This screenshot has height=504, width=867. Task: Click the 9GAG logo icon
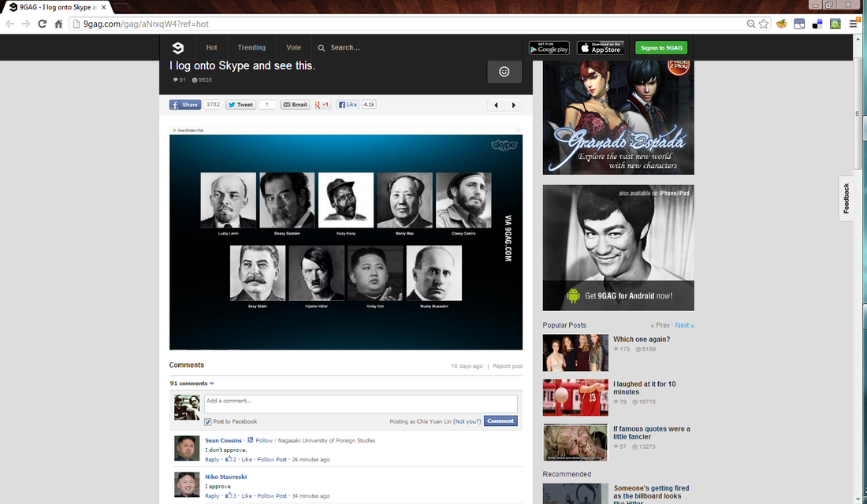[177, 47]
